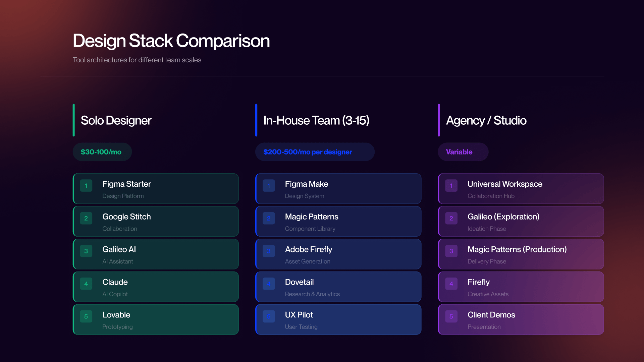Select the In-House Team (3-15) heading
Viewport: 644px width, 362px height.
point(316,120)
